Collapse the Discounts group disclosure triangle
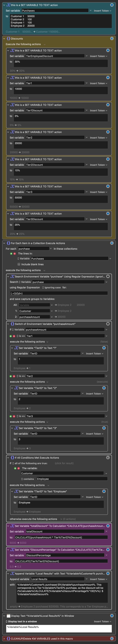Image resolution: width=118 pixels, height=644 pixels. (4, 39)
